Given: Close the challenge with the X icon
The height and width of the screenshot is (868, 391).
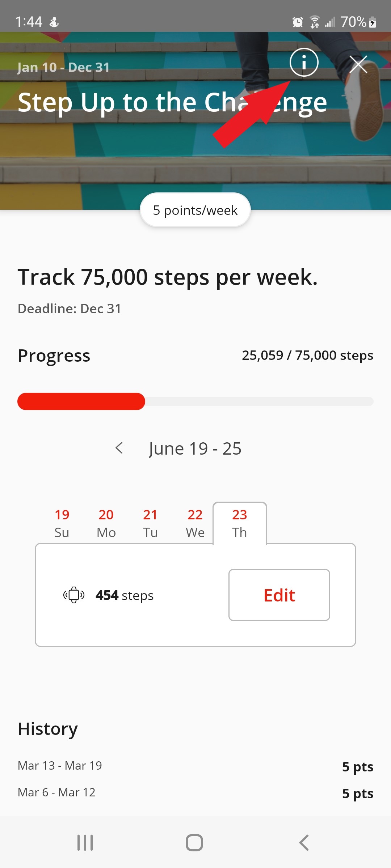Looking at the screenshot, I should pos(358,64).
